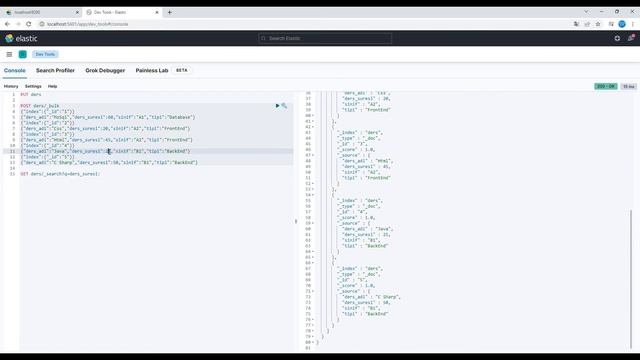Viewport: 640px width, 360px height.
Task: Run the request with the play icon
Action: [278, 106]
